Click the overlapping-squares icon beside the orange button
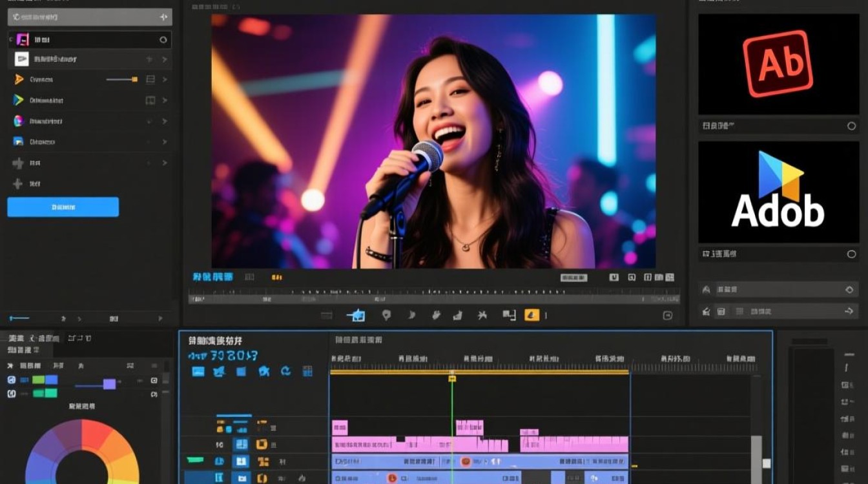 pyautogui.click(x=509, y=315)
